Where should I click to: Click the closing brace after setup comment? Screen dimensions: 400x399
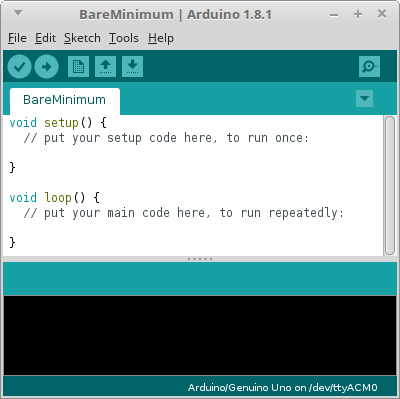13,167
